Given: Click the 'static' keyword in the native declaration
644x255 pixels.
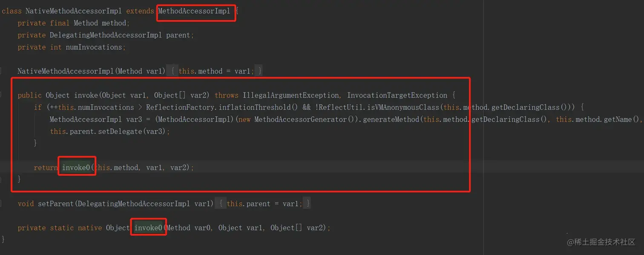Looking at the screenshot, I should (62, 228).
